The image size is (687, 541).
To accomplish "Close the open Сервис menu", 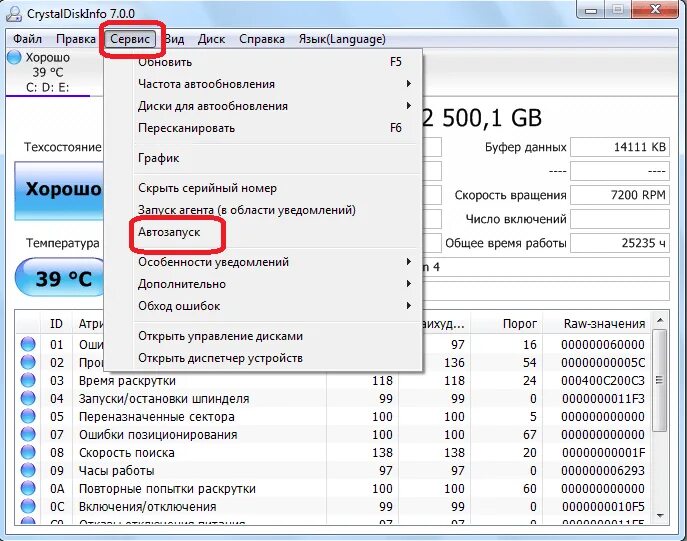I will 130,39.
